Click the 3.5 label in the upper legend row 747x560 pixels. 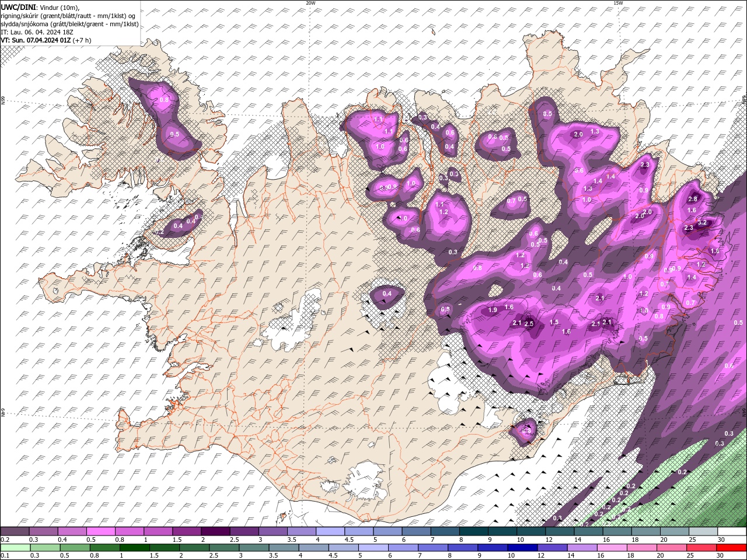click(291, 540)
